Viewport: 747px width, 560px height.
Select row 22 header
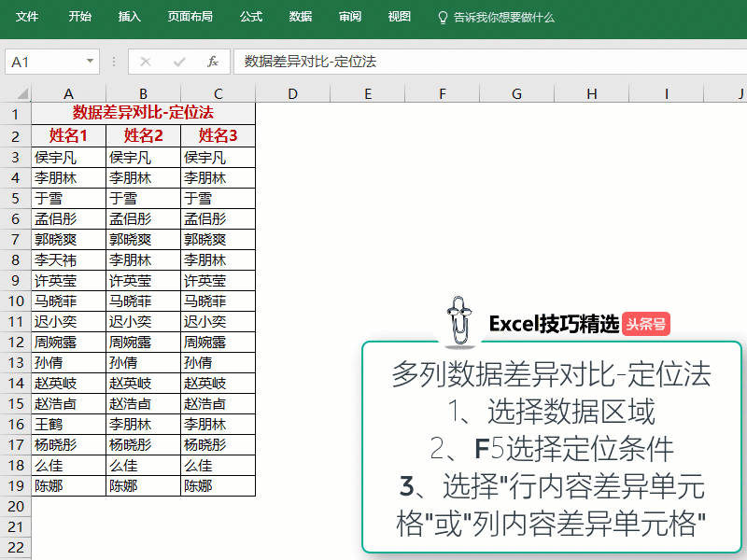(15, 547)
